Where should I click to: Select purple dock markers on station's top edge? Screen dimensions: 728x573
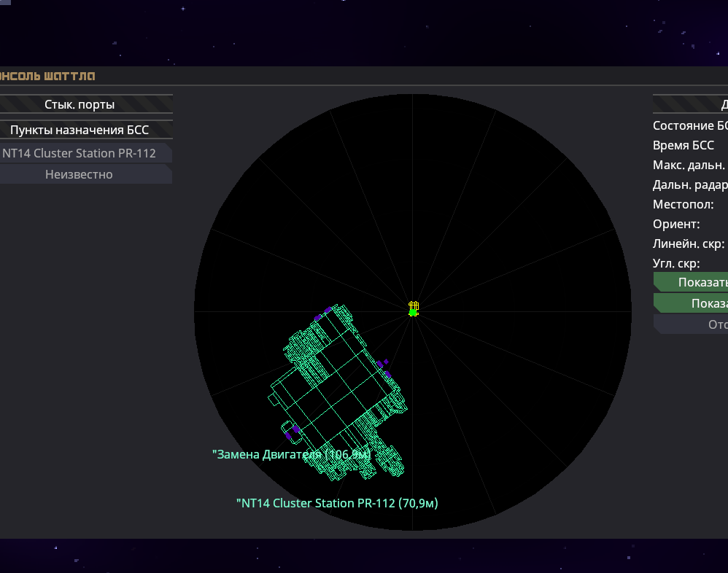322,314
